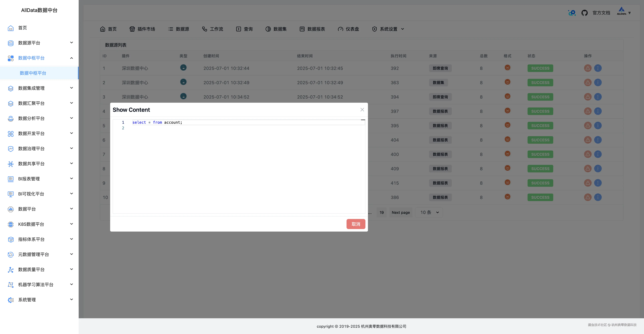Click the 取消 button in the dialog

click(x=356, y=224)
